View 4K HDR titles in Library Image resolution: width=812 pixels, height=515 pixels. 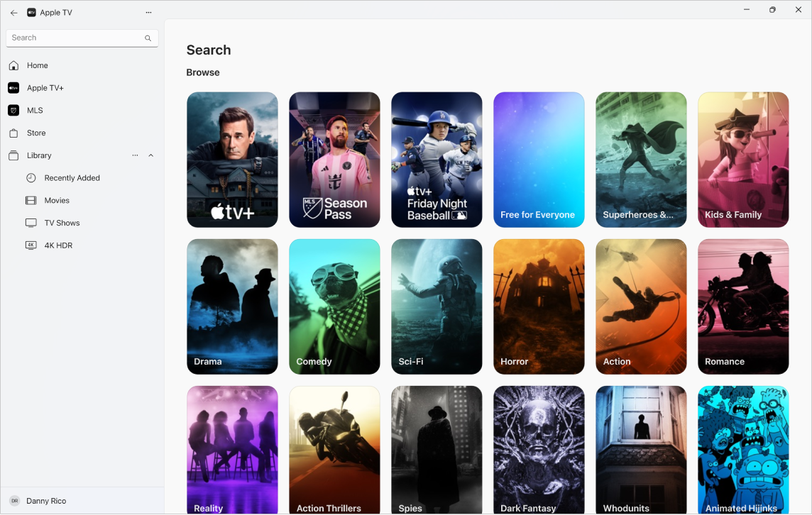coord(59,245)
